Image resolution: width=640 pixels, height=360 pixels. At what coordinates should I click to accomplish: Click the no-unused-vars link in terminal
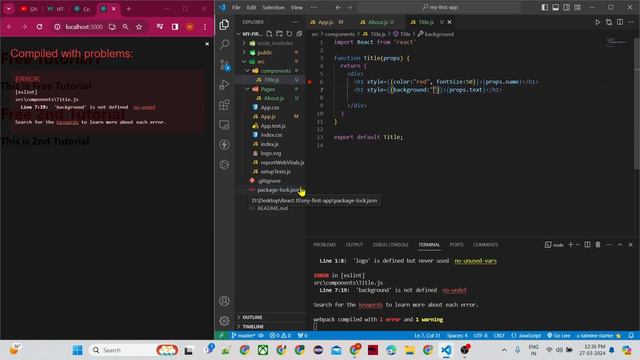click(476, 261)
